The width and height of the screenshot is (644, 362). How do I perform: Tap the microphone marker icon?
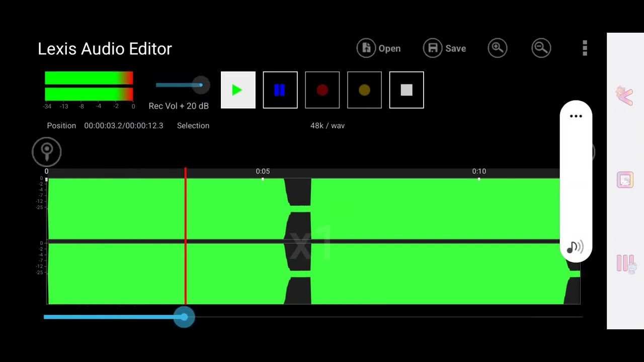[47, 152]
